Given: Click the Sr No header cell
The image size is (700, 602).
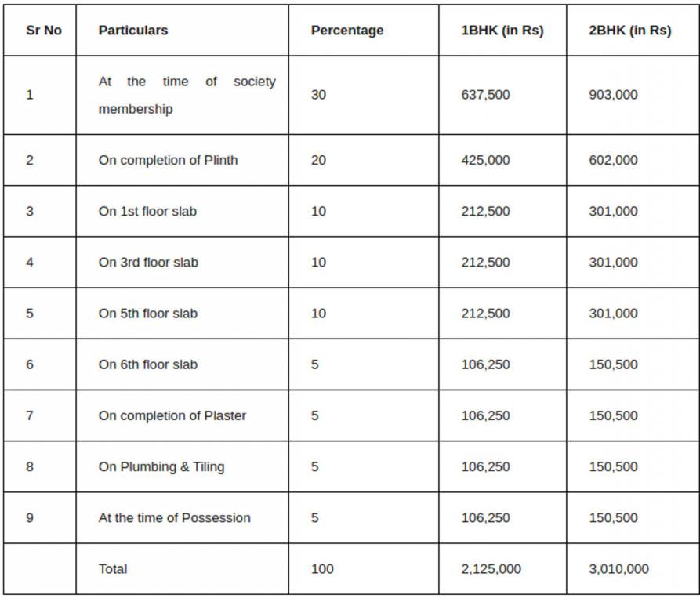Looking at the screenshot, I should click(x=40, y=31).
